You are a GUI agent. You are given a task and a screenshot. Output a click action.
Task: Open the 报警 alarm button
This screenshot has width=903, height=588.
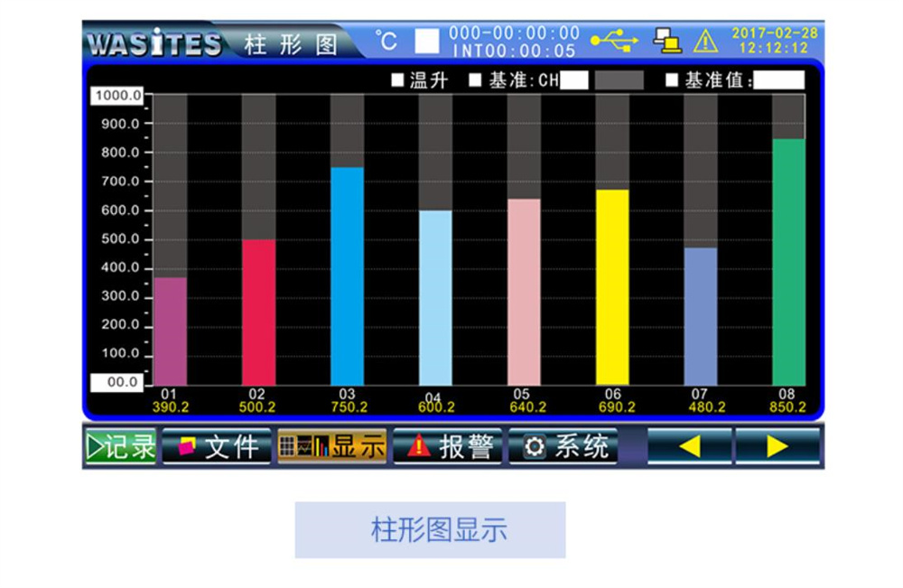pos(448,446)
